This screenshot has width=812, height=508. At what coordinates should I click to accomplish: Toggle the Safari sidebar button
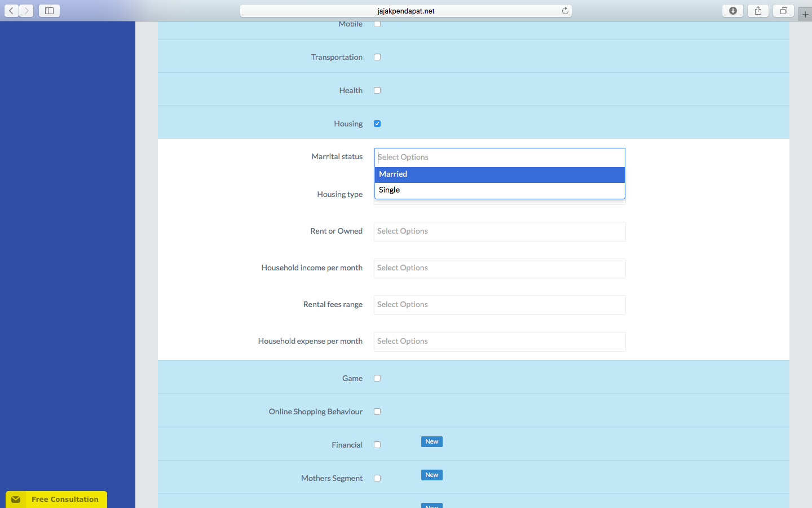pos(49,11)
